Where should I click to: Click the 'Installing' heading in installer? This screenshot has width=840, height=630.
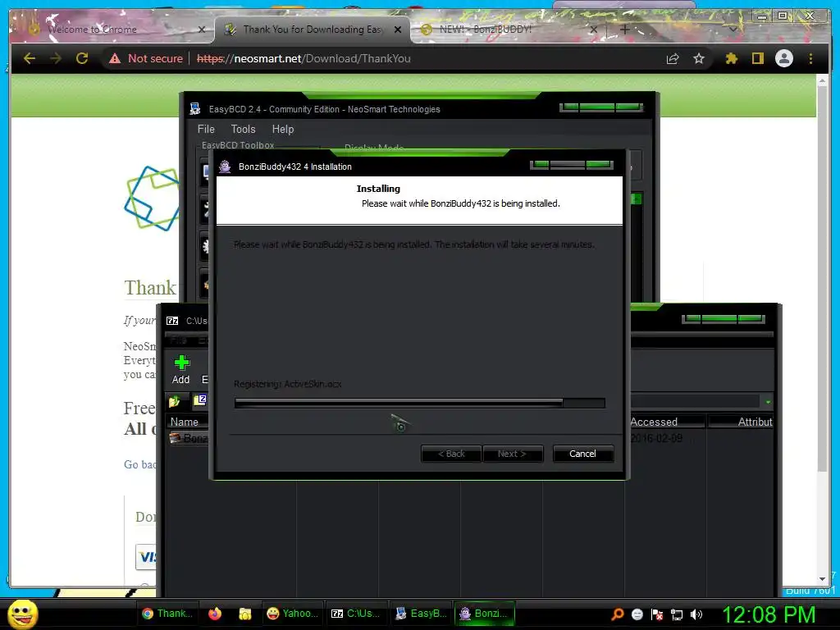(378, 189)
